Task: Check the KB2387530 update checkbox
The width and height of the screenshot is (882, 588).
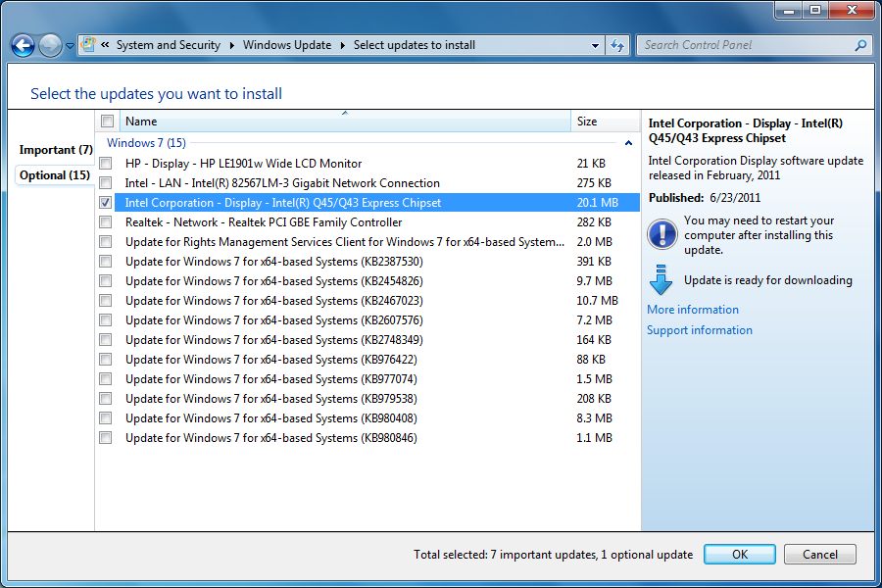Action: pyautogui.click(x=105, y=261)
